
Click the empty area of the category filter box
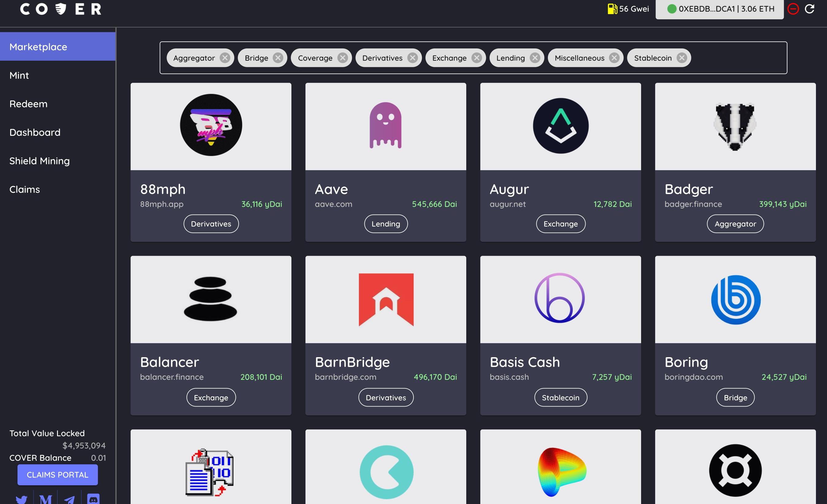click(x=738, y=58)
